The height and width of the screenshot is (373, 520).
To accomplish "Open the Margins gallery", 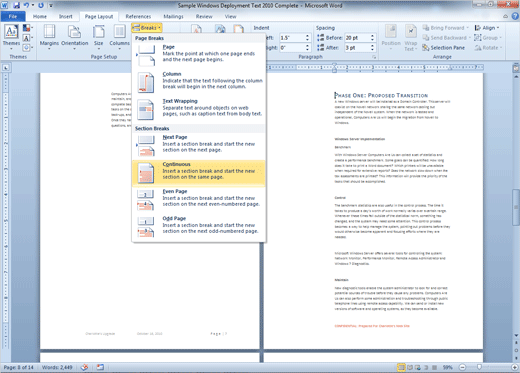I will 49,36.
